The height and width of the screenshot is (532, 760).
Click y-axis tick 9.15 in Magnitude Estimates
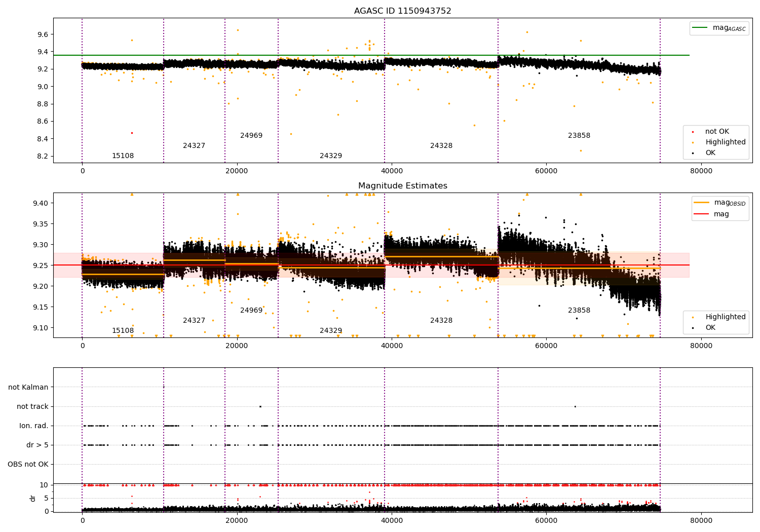click(x=41, y=307)
